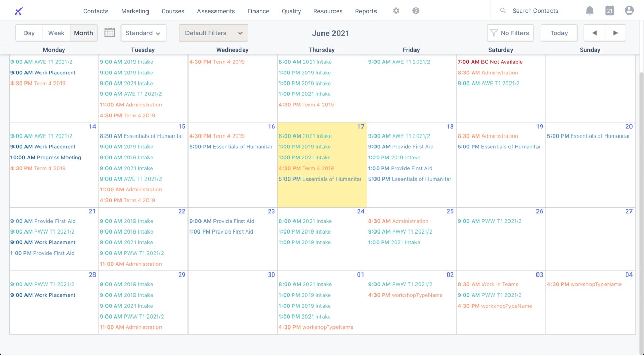This screenshot has height=356, width=644.
Task: Enable the Month view toggle
Action: point(83,33)
